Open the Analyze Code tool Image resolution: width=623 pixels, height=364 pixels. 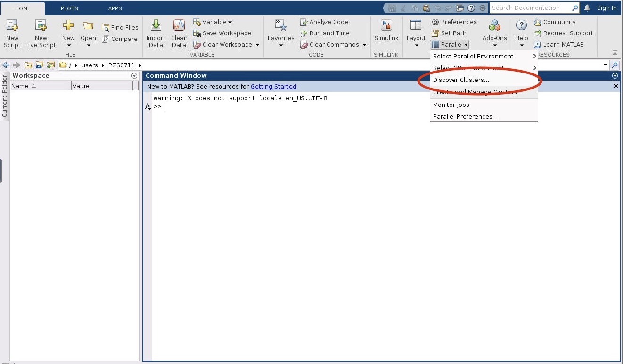tap(324, 22)
